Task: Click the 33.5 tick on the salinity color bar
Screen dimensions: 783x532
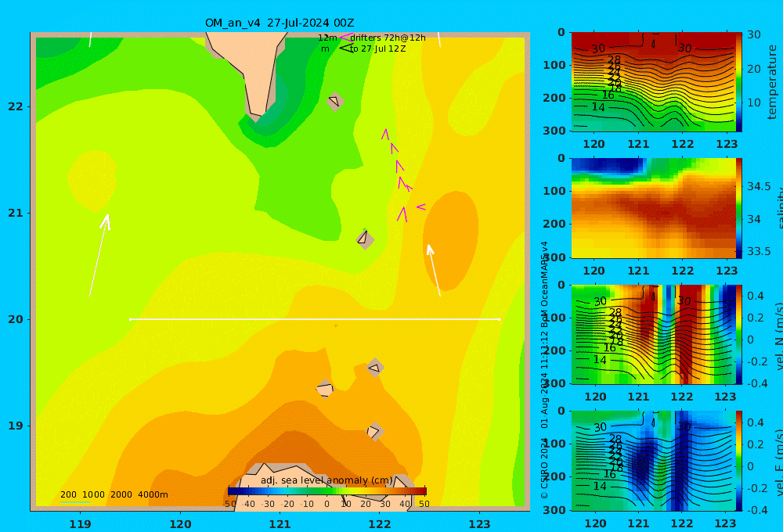Action: pos(759,251)
